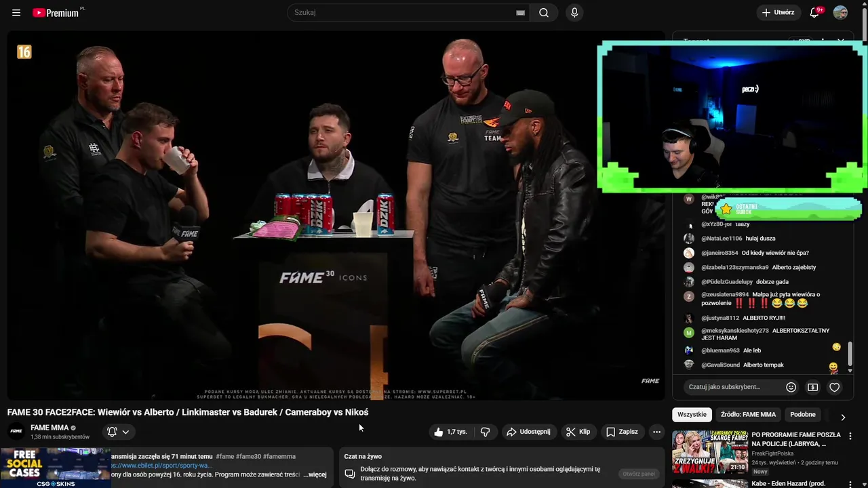868x488 pixels.
Task: Expand description with ...więcej
Action: point(315,474)
